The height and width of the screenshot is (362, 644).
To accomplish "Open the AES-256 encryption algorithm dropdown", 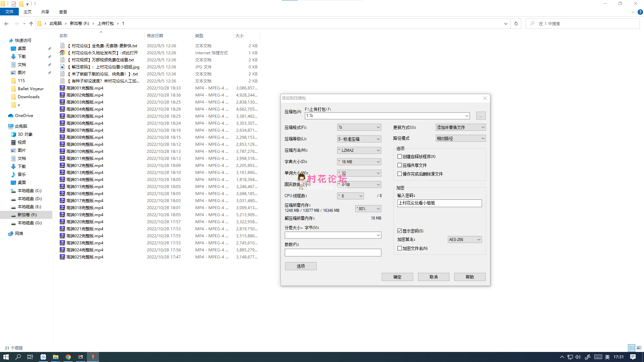I will point(465,239).
